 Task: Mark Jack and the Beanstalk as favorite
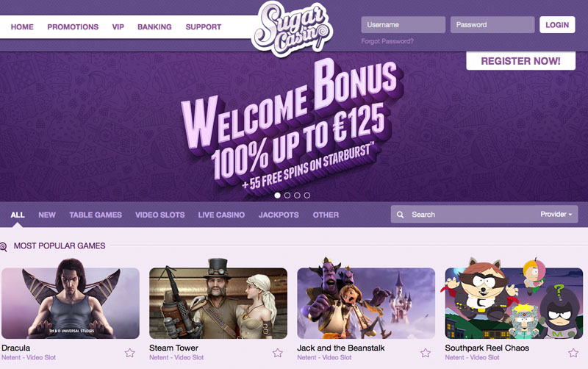click(426, 353)
